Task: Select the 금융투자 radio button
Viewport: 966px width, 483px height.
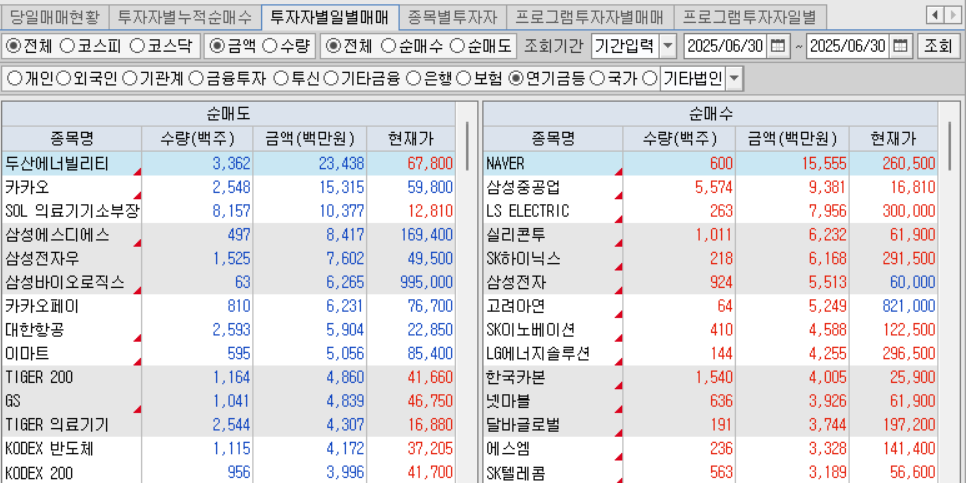Action: [195, 78]
